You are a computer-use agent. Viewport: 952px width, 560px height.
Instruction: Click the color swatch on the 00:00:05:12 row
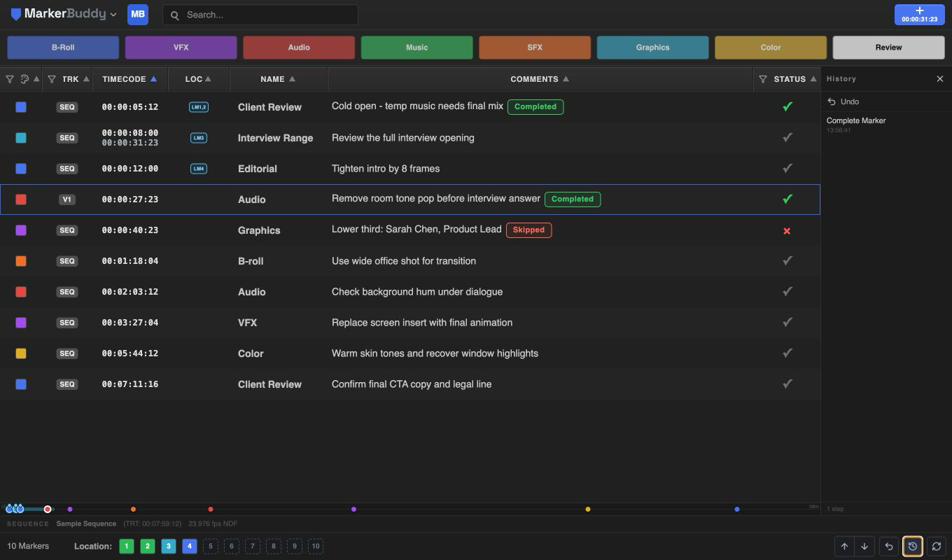21,107
